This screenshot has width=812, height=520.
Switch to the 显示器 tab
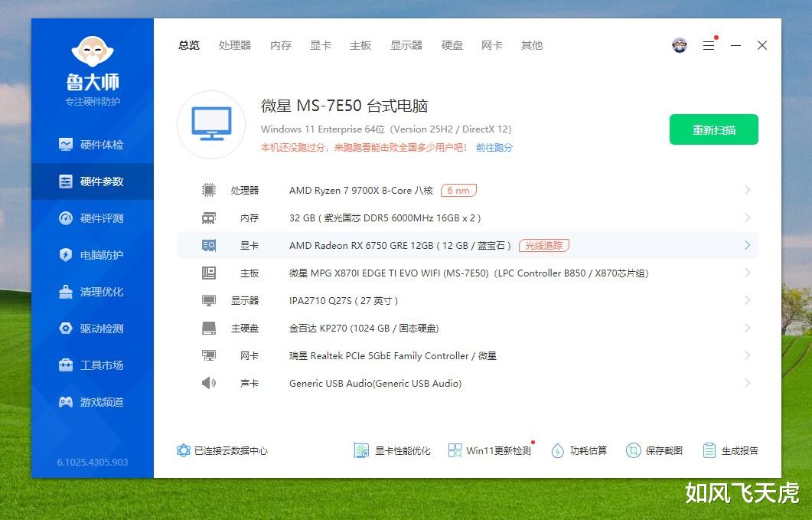tap(406, 46)
